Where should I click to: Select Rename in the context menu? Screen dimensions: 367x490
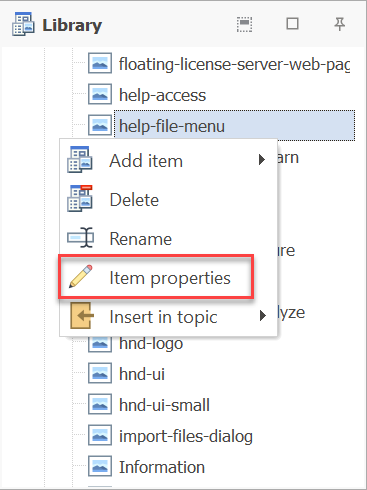tap(141, 239)
